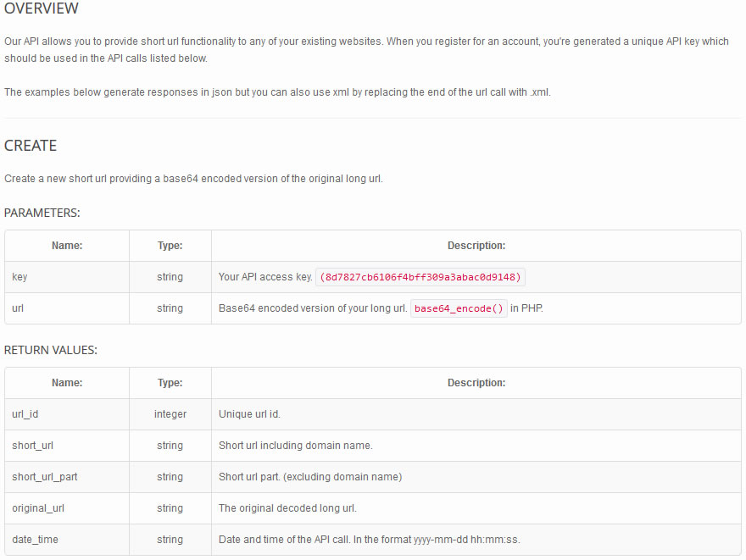The height and width of the screenshot is (560, 746).
Task: Click the short_url_part name cell
Action: click(67, 477)
